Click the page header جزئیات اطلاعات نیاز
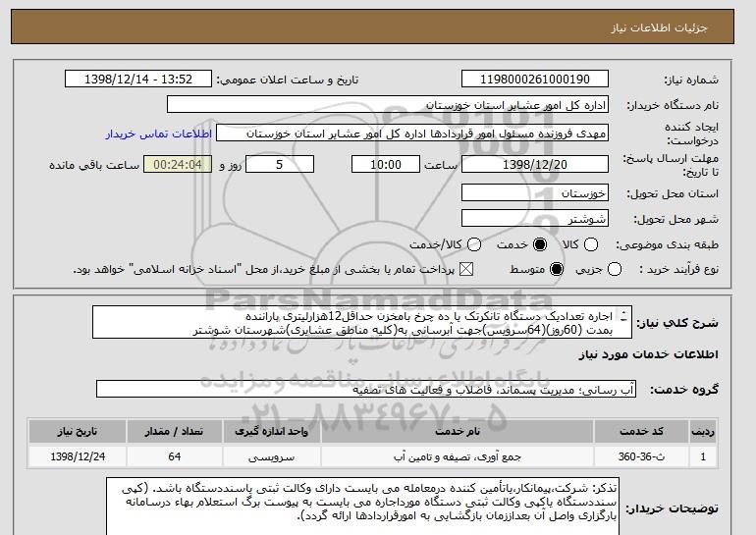Image resolution: width=756 pixels, height=535 pixels. point(659,27)
